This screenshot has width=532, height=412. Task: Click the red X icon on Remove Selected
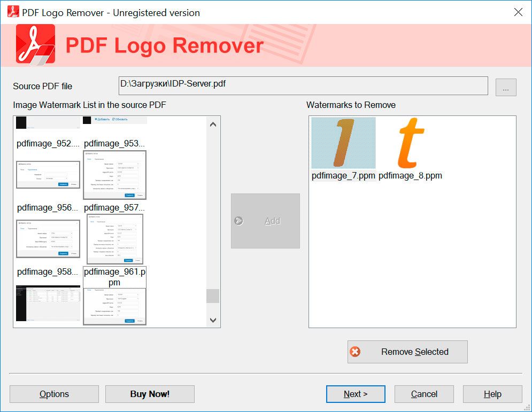click(x=353, y=352)
